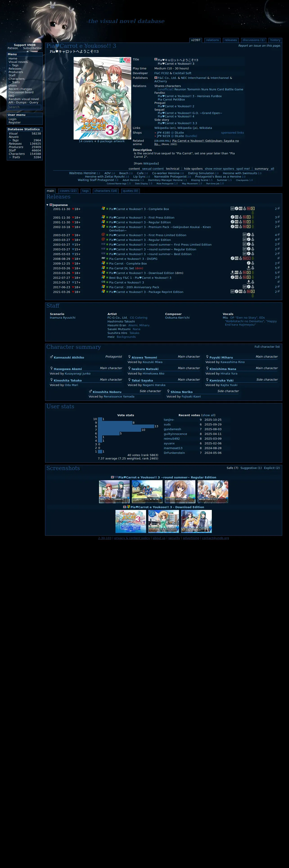This screenshot has height=868, width=289.
Task: Click flag icon before publisher F&C Co., Ltd.
Action: tap(156, 78)
